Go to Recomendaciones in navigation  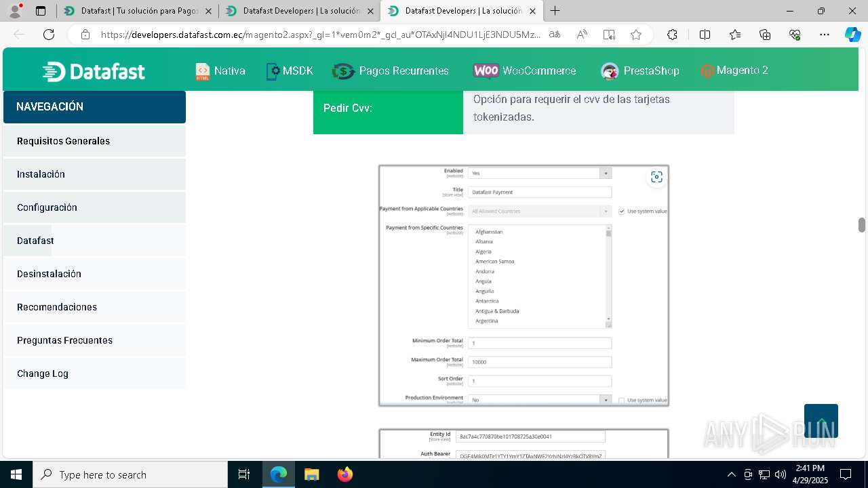[94, 307]
